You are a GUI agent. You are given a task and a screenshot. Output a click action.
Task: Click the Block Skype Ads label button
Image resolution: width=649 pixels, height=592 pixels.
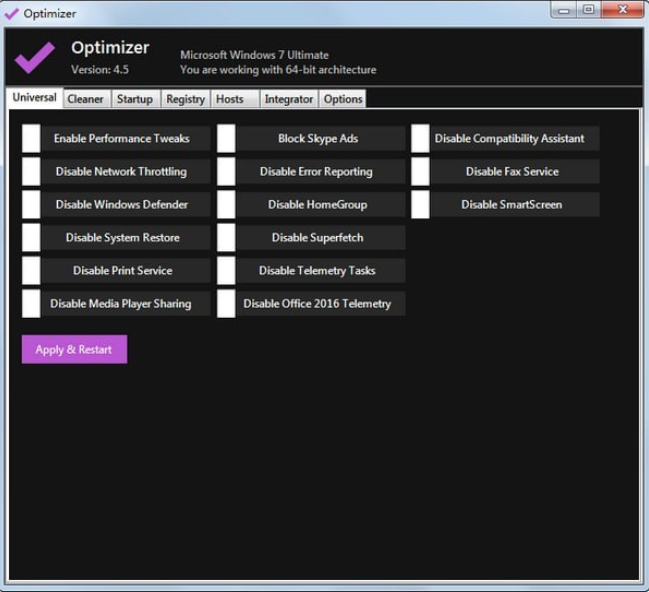tap(321, 138)
